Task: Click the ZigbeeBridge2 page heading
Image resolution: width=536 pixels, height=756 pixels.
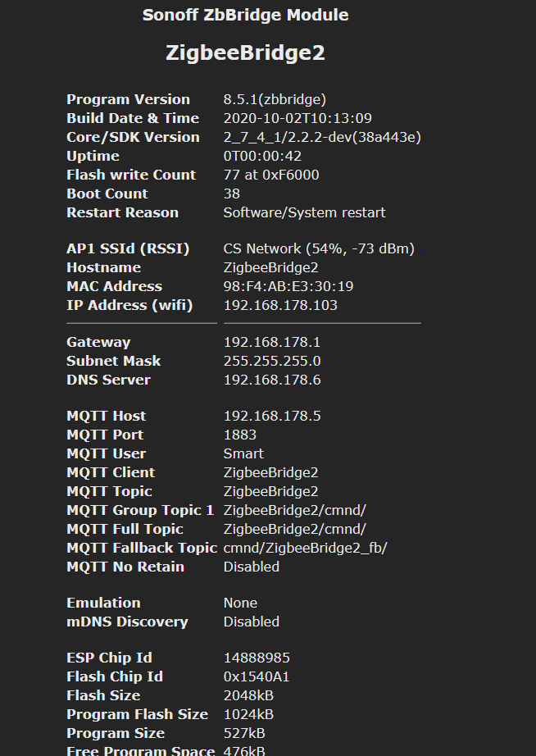Action: tap(245, 53)
